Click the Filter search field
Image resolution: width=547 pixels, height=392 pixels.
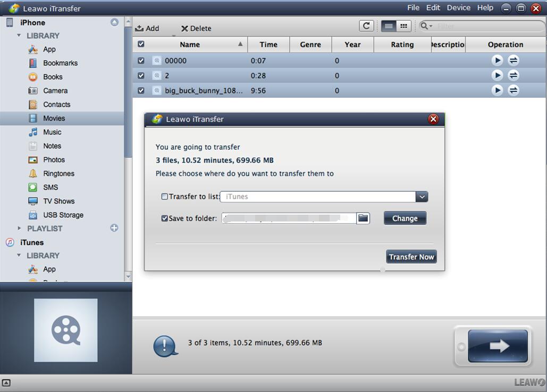click(x=489, y=26)
